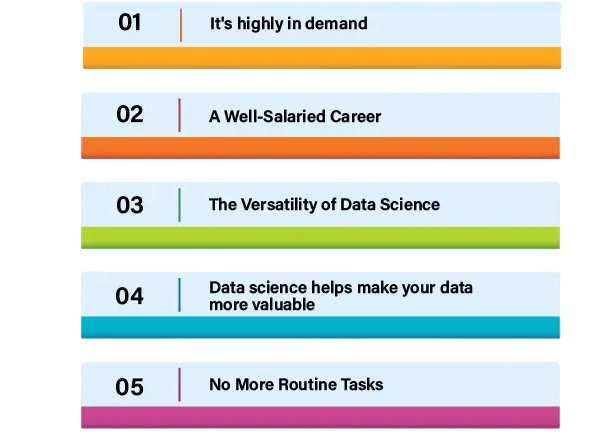
Task: Open the "A Well-Salaried Career" item
Action: click(x=295, y=116)
